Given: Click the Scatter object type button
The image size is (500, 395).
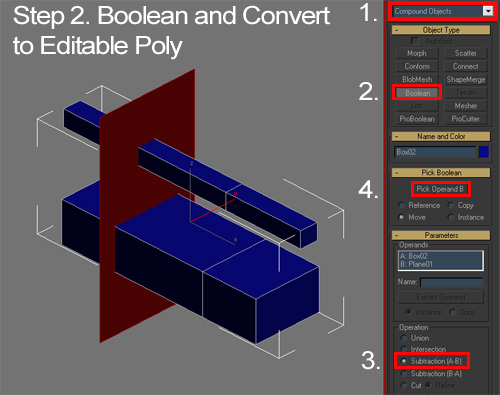Looking at the screenshot, I should point(466,53).
